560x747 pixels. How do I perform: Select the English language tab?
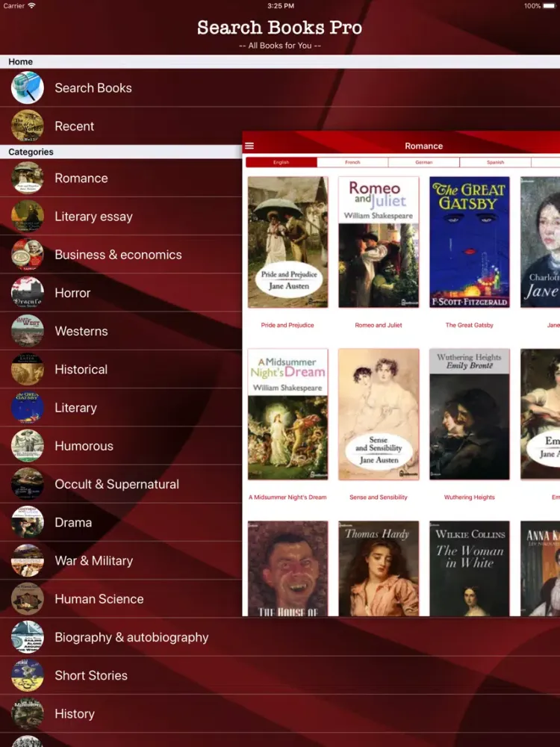coord(281,162)
